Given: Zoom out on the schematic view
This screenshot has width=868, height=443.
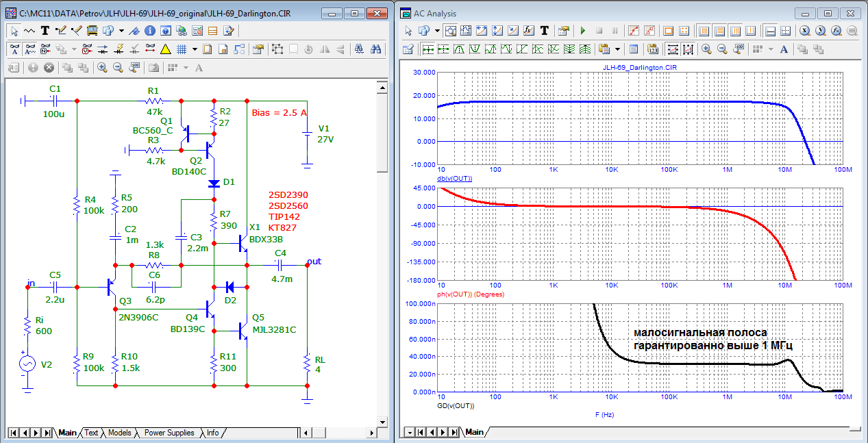Looking at the screenshot, I should point(118,68).
